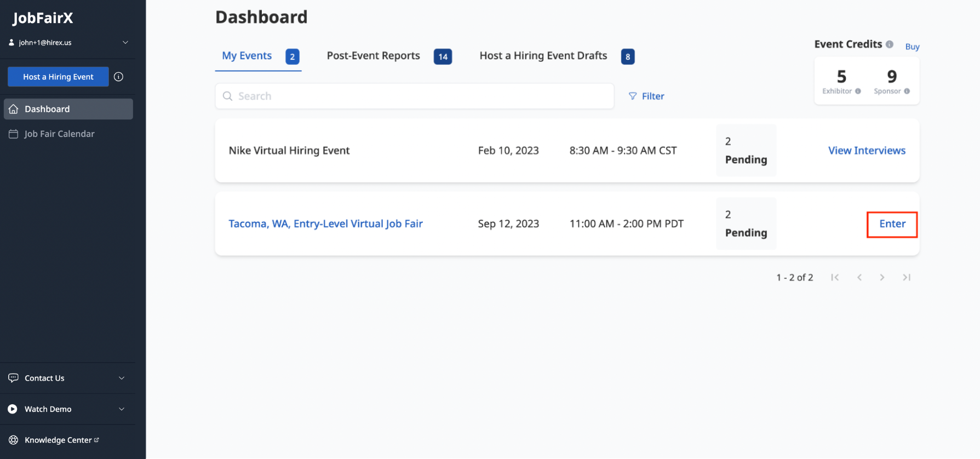Image resolution: width=980 pixels, height=459 pixels.
Task: Click the My Events count badge 2
Action: [x=293, y=56]
